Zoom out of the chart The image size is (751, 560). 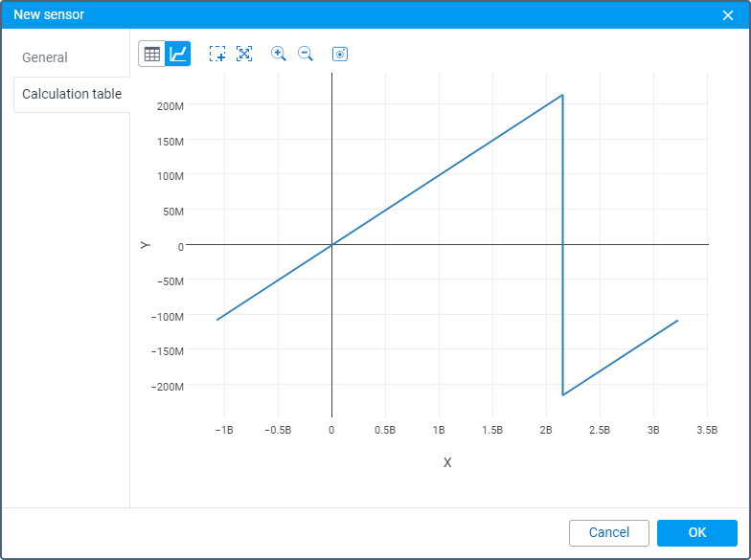click(x=305, y=54)
